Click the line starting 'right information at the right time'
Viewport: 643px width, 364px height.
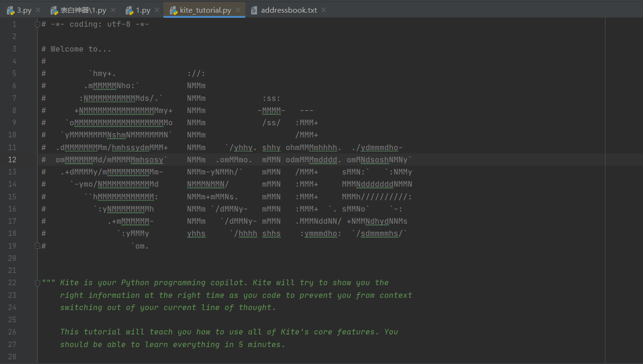point(236,295)
